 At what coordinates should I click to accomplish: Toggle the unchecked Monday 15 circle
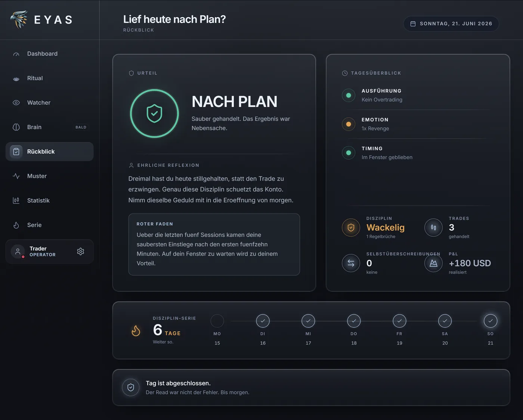coord(217,321)
